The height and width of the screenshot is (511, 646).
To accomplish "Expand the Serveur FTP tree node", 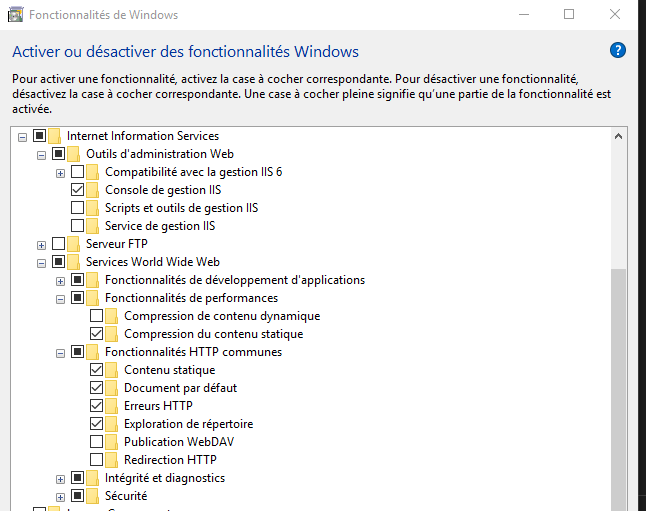I will coord(41,244).
